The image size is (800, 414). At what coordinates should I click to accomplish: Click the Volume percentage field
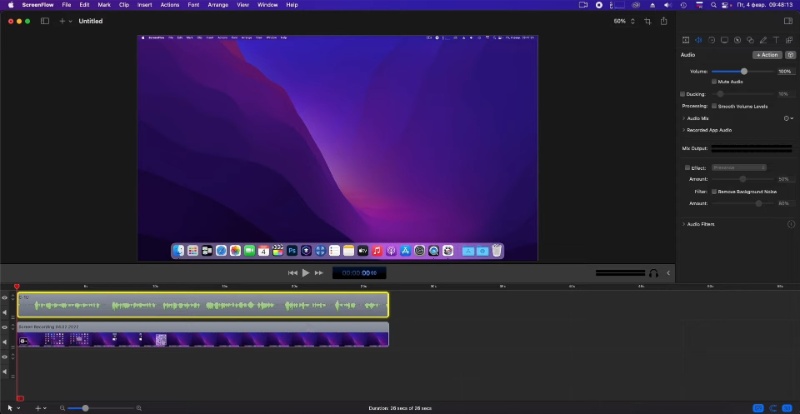(785, 71)
